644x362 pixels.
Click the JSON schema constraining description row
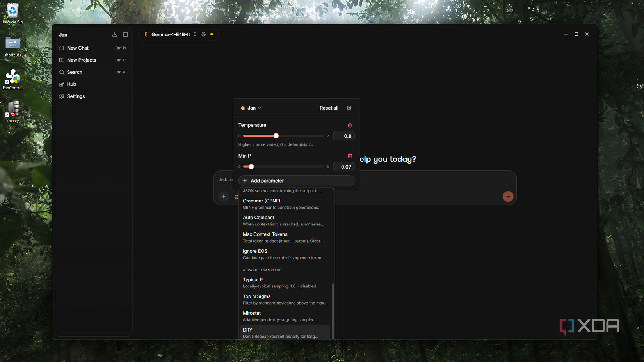click(x=283, y=191)
